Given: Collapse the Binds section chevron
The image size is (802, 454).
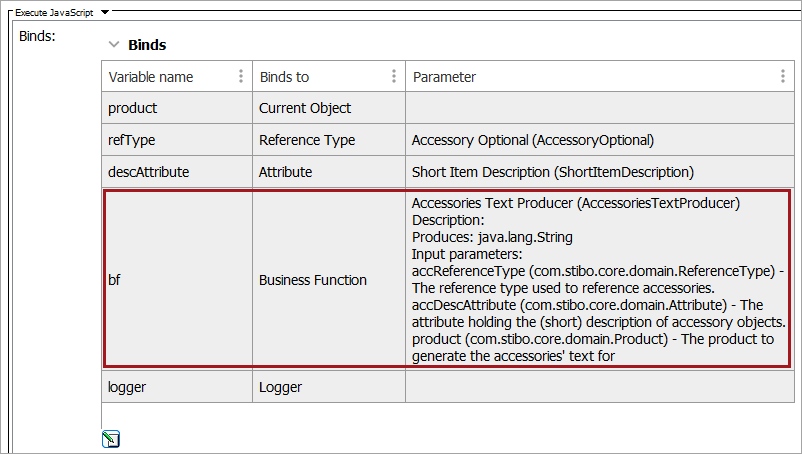Looking at the screenshot, I should coord(113,45).
